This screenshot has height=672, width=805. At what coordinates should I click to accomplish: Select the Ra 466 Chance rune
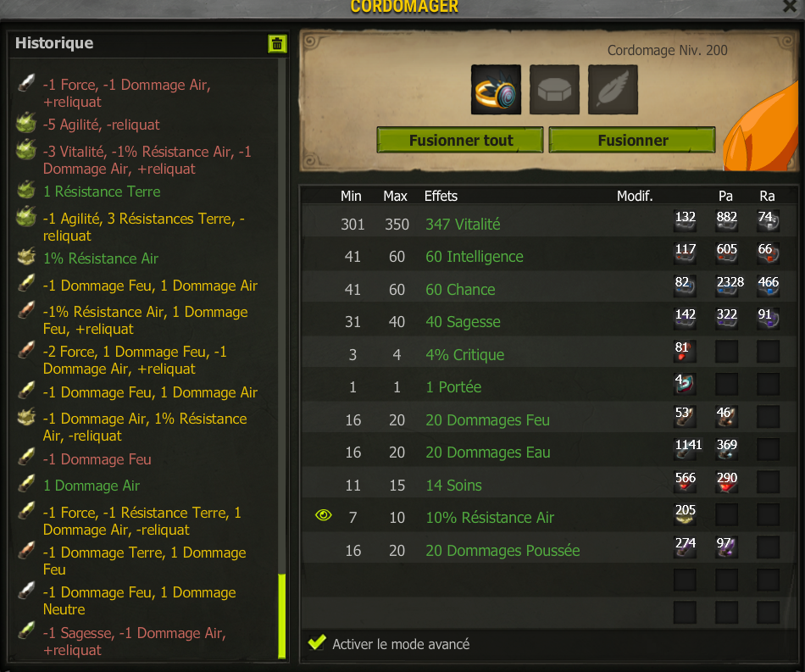(768, 286)
